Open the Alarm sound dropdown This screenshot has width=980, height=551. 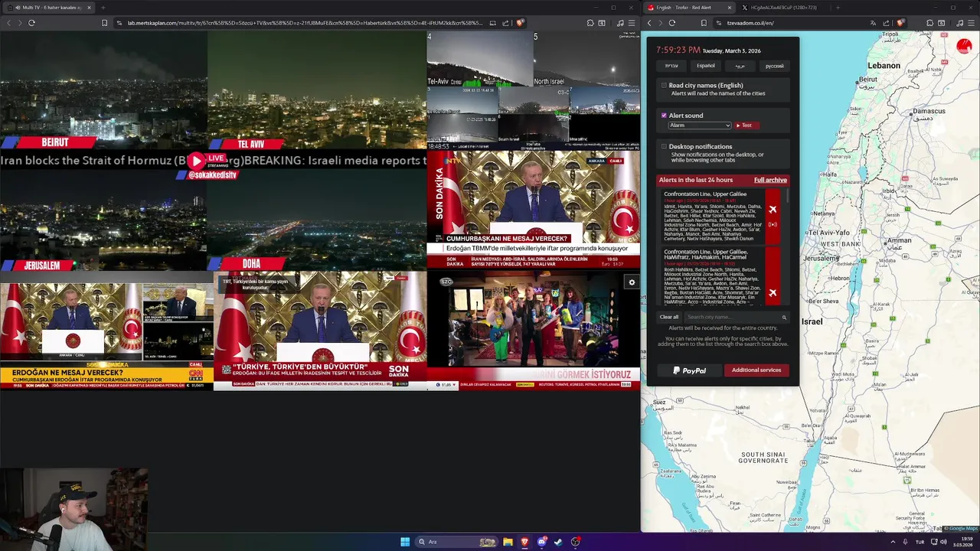700,126
